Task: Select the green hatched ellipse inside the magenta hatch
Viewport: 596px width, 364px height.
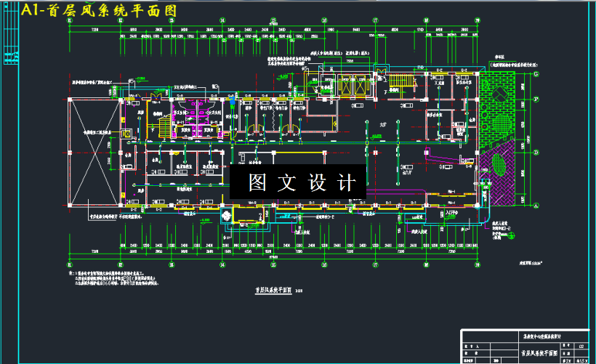Action: click(x=499, y=164)
